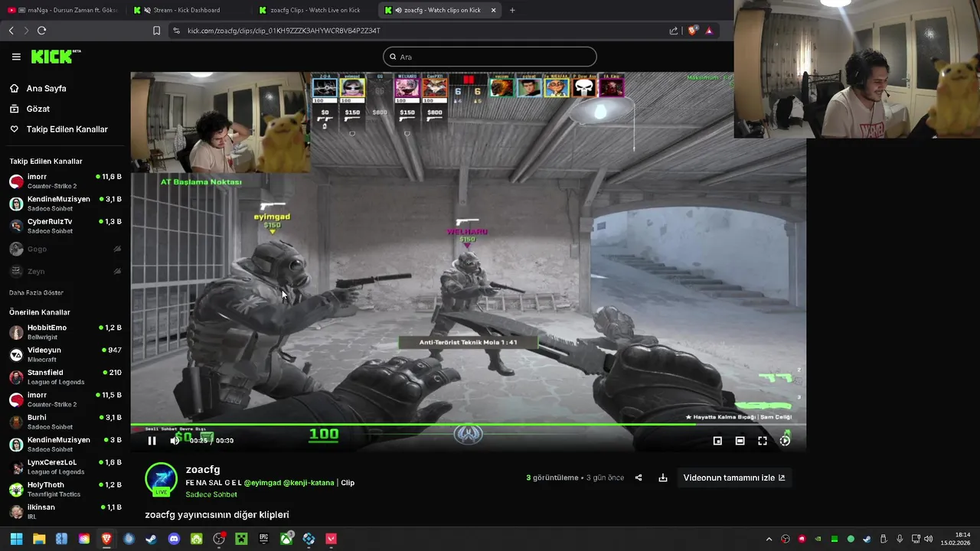Image resolution: width=980 pixels, height=551 pixels.
Task: Open followed channel CyberRulzTv
Action: pos(65,226)
